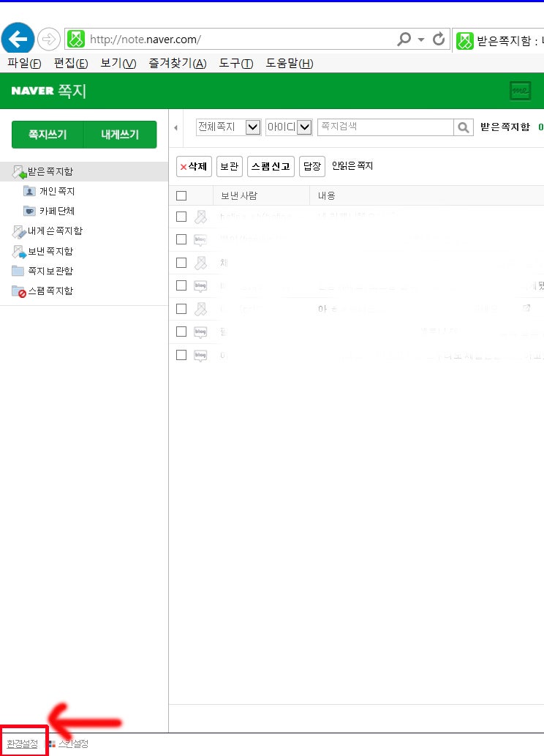Image resolution: width=544 pixels, height=756 pixels.
Task: Tick the select-all checkbox in table header
Action: 181,195
